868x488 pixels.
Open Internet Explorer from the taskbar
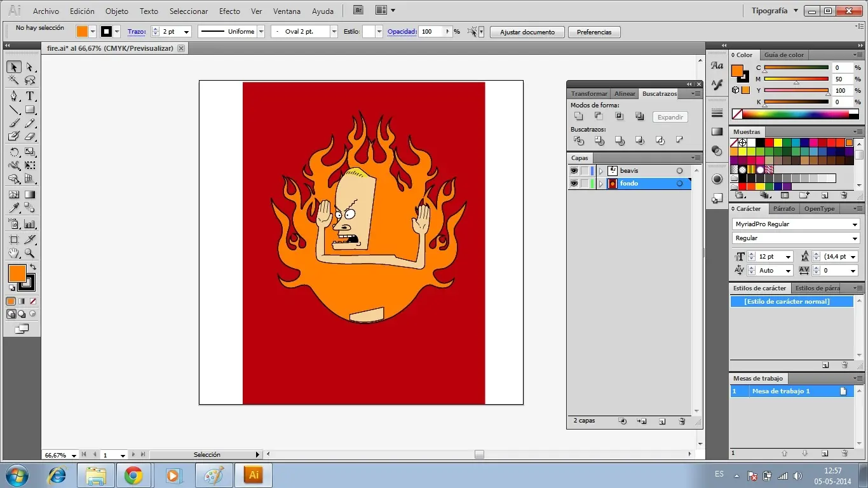57,475
